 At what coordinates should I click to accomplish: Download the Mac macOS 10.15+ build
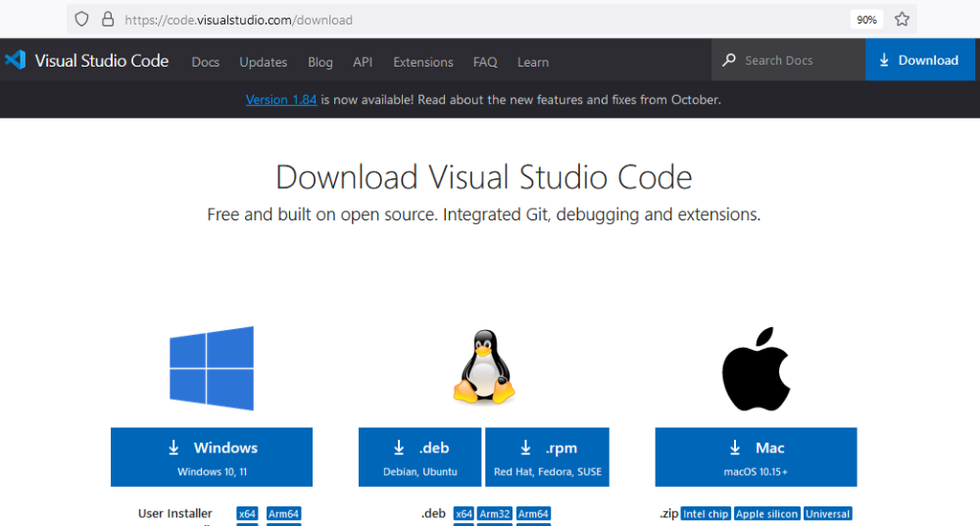(757, 457)
